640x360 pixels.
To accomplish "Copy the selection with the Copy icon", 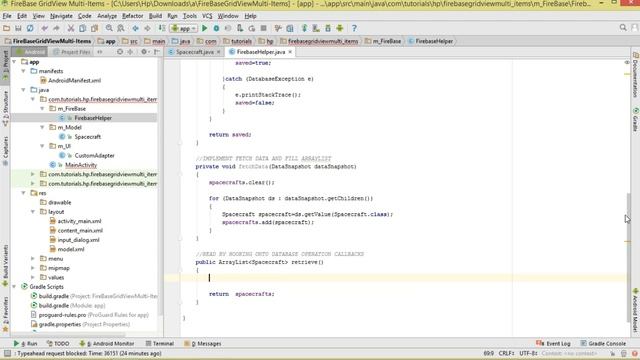I will click(x=82, y=28).
